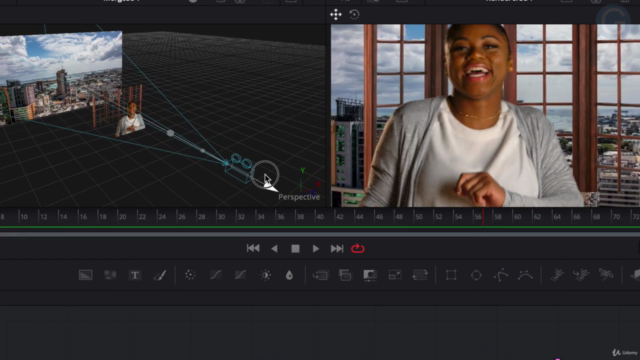
Task: Add the Matte Control tool
Action: (370, 275)
